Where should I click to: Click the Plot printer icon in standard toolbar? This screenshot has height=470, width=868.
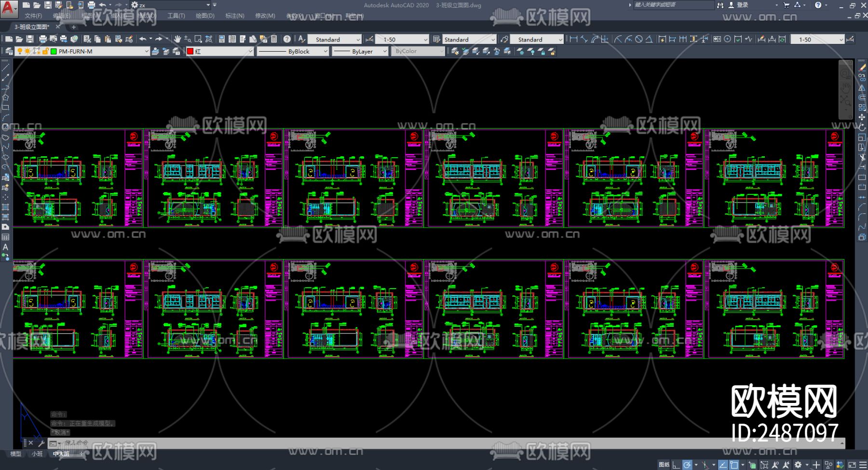click(x=43, y=39)
